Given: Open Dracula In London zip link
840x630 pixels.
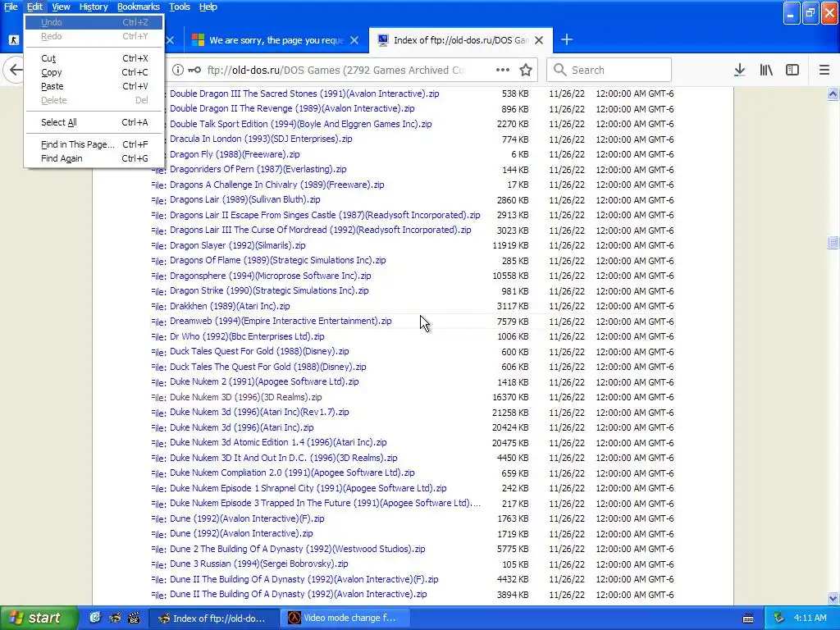Looking at the screenshot, I should [x=261, y=139].
